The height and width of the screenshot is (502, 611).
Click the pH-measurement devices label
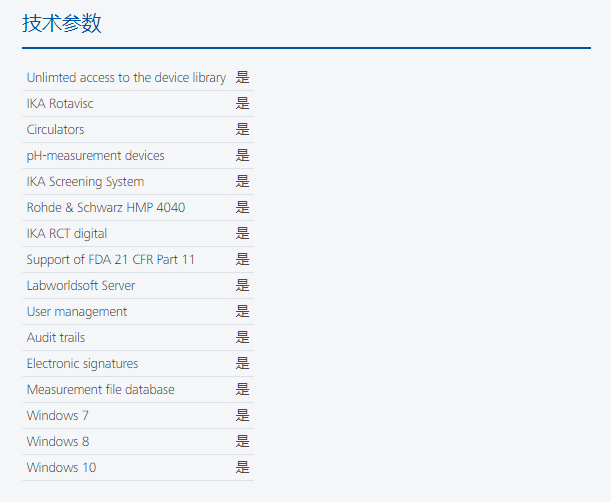95,156
